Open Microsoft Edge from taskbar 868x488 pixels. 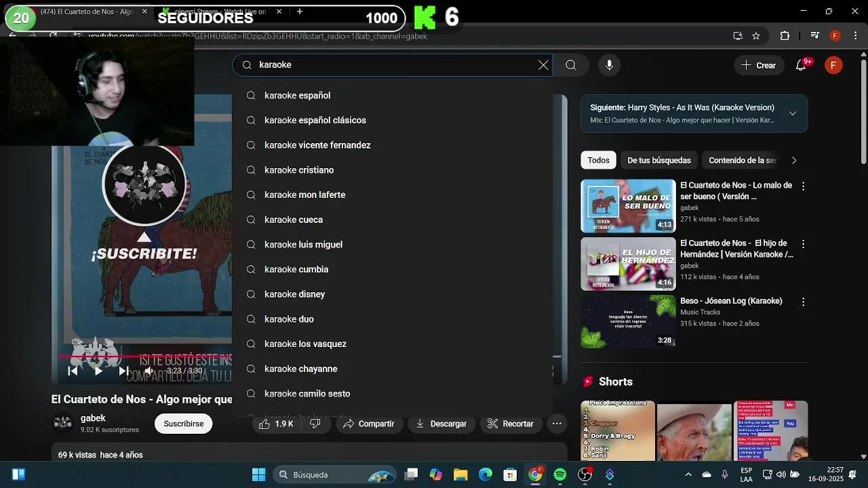(x=486, y=474)
